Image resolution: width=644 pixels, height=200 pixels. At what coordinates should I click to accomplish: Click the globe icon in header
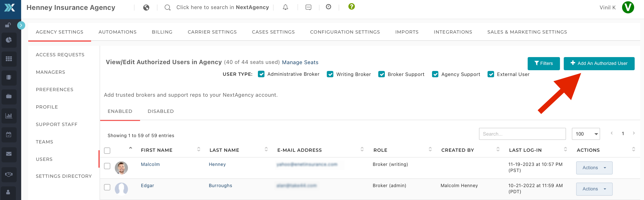(x=146, y=8)
